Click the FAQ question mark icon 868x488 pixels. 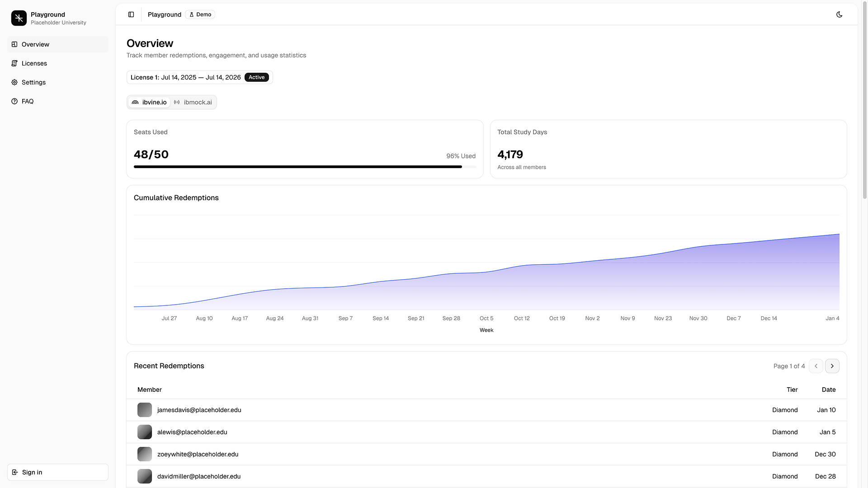14,101
